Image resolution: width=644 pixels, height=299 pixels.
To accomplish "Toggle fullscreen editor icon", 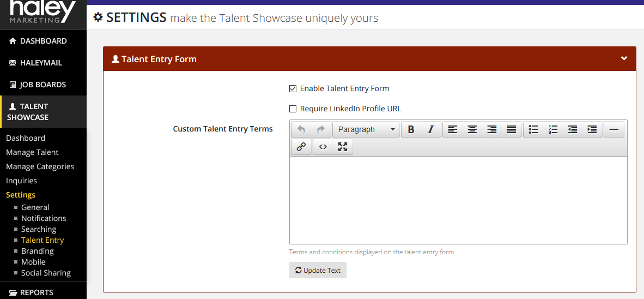I will (x=343, y=147).
